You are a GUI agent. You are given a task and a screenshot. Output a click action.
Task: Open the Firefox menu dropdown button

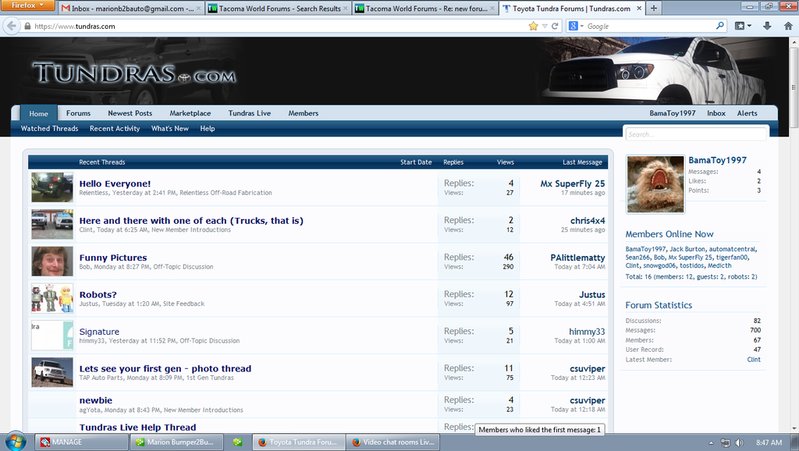[28, 5]
